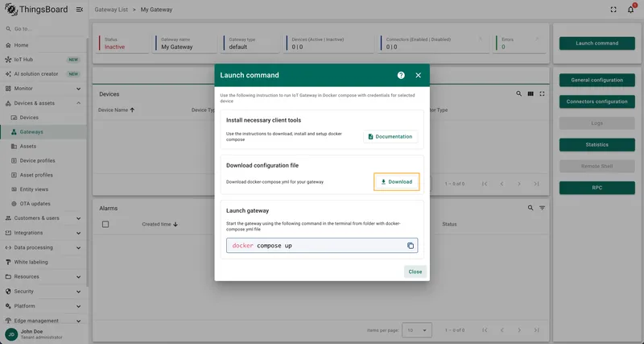
Task: Open Alarms filter icon
Action: pos(542,208)
